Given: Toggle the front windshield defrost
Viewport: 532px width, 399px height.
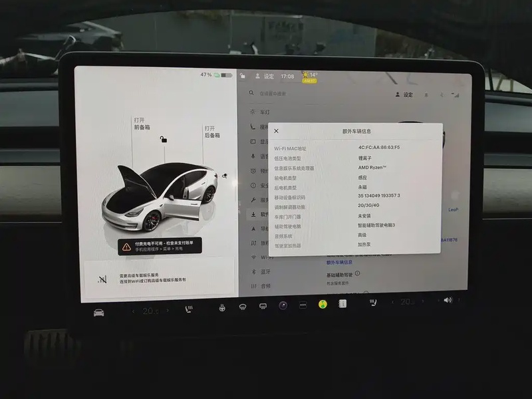Looking at the screenshot, I should coord(243,307).
